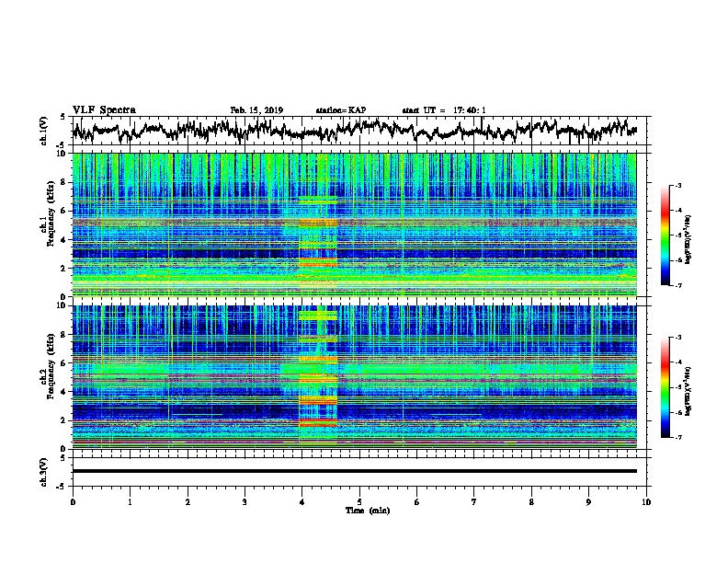728x563 pixels.
Task: Click the "ch.3(V)" axis label
Action: point(44,472)
